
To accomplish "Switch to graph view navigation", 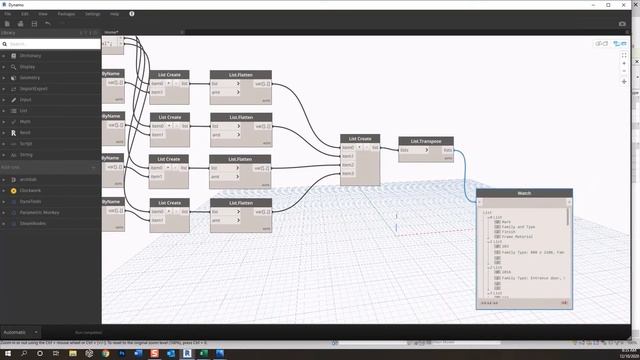I will (x=620, y=43).
